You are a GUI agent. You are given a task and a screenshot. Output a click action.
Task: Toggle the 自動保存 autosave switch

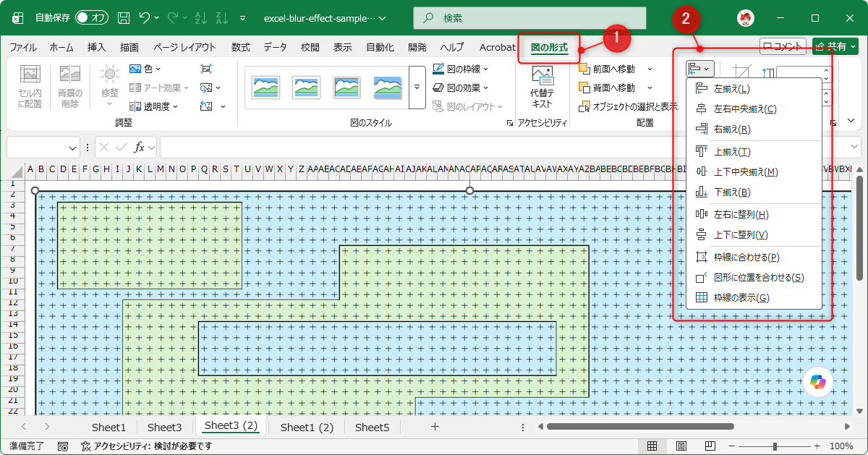point(91,17)
